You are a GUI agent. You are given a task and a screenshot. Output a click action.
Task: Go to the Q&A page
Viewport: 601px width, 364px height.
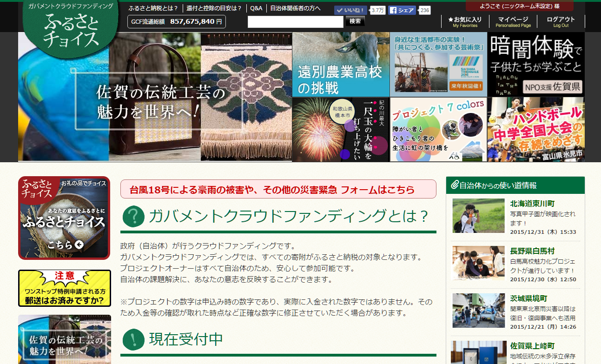256,8
